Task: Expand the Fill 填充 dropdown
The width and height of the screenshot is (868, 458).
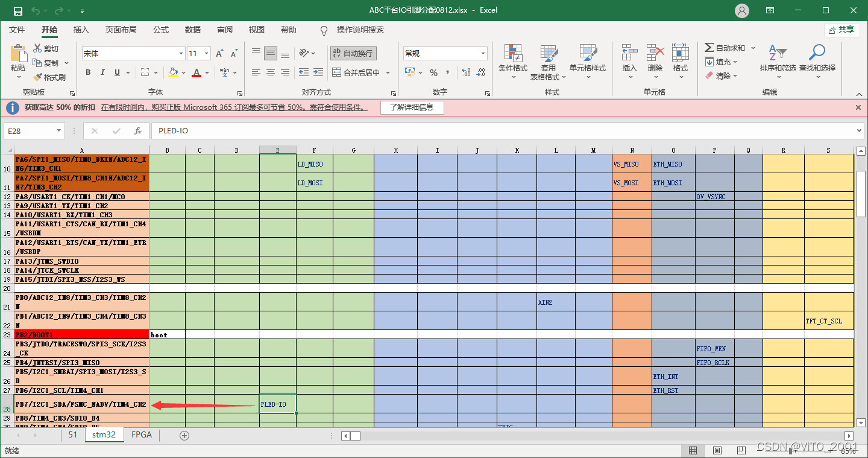Action: [735, 62]
